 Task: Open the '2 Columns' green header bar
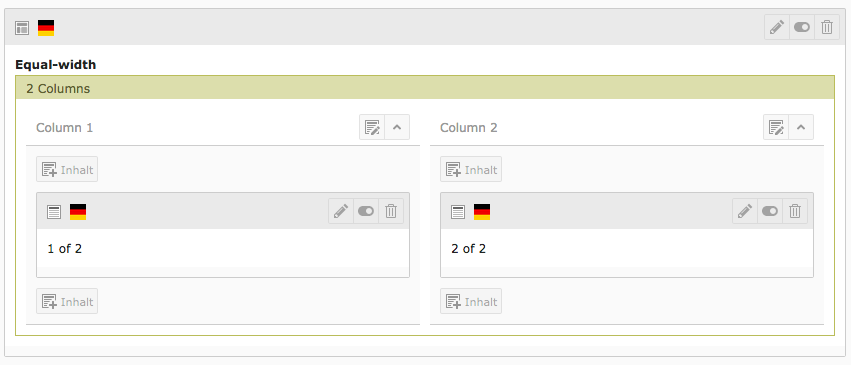point(425,88)
